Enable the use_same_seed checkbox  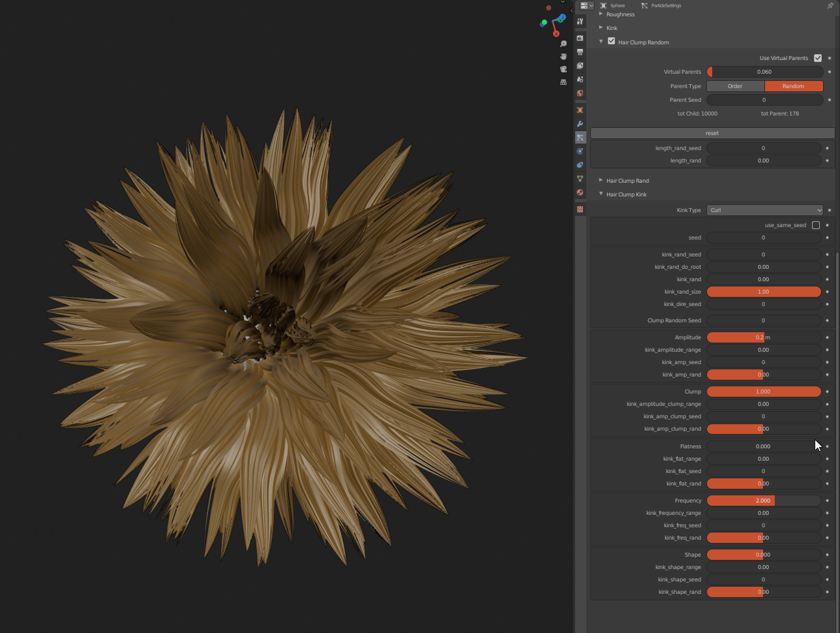coord(815,225)
